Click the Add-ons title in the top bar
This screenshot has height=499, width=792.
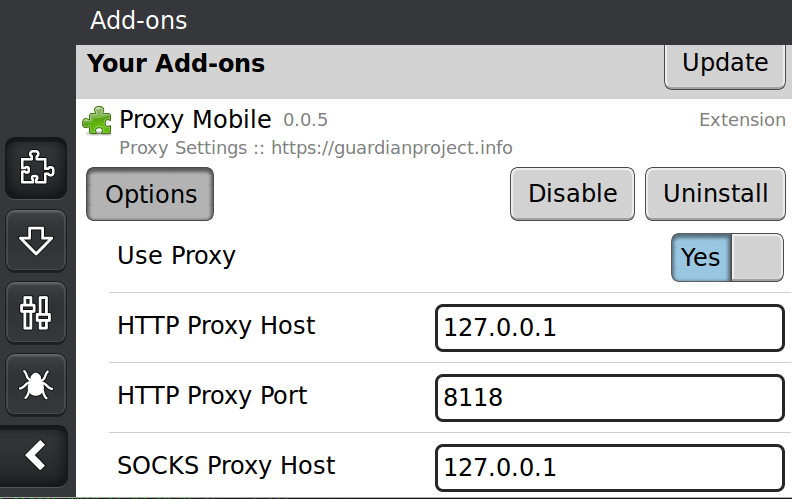coord(138,21)
